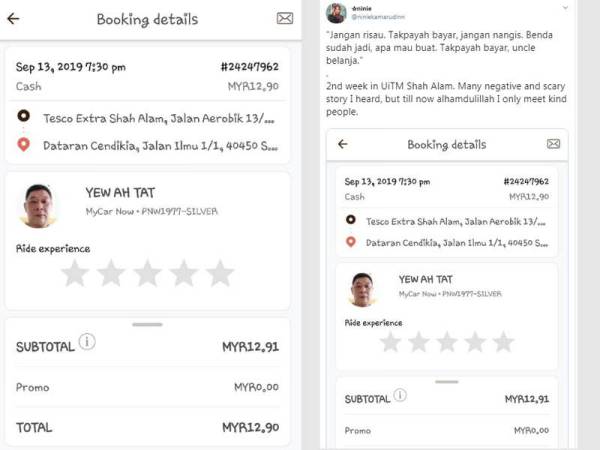Screen dimensions: 600x450
Task: Click the drag handle above right SUBTOTAL
Action: pyautogui.click(x=446, y=381)
